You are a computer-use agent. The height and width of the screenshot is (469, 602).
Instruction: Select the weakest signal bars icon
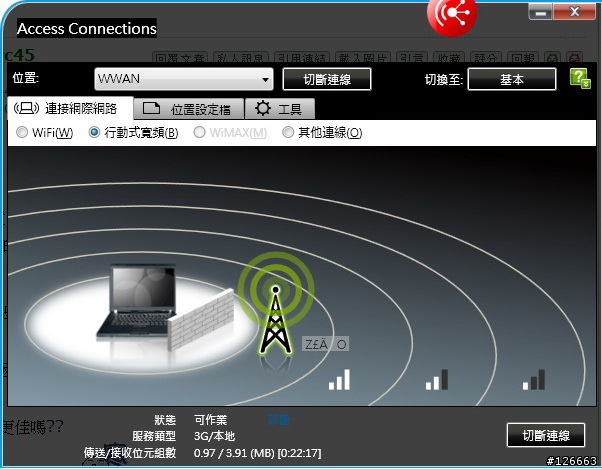(x=534, y=380)
